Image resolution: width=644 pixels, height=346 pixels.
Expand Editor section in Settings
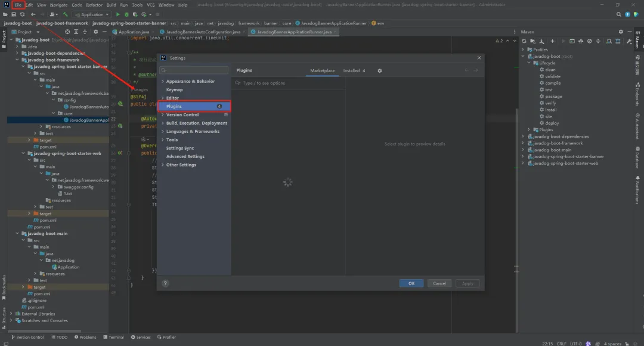tap(163, 98)
